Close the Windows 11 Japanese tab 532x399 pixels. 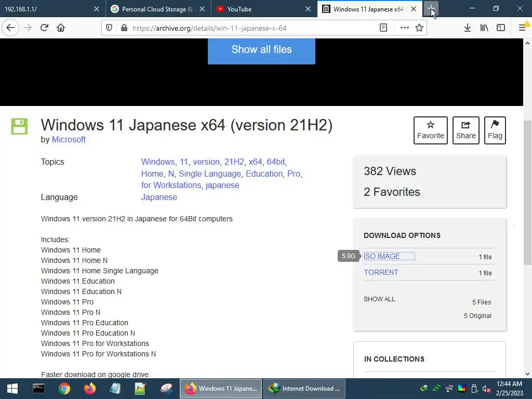coord(414,9)
